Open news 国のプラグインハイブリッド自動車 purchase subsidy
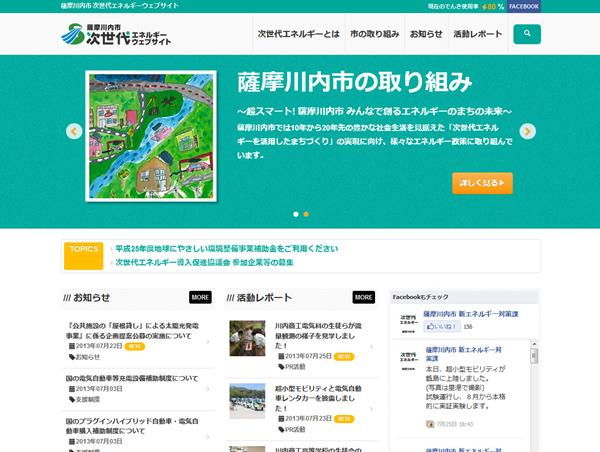600x452 pixels. coord(132,426)
